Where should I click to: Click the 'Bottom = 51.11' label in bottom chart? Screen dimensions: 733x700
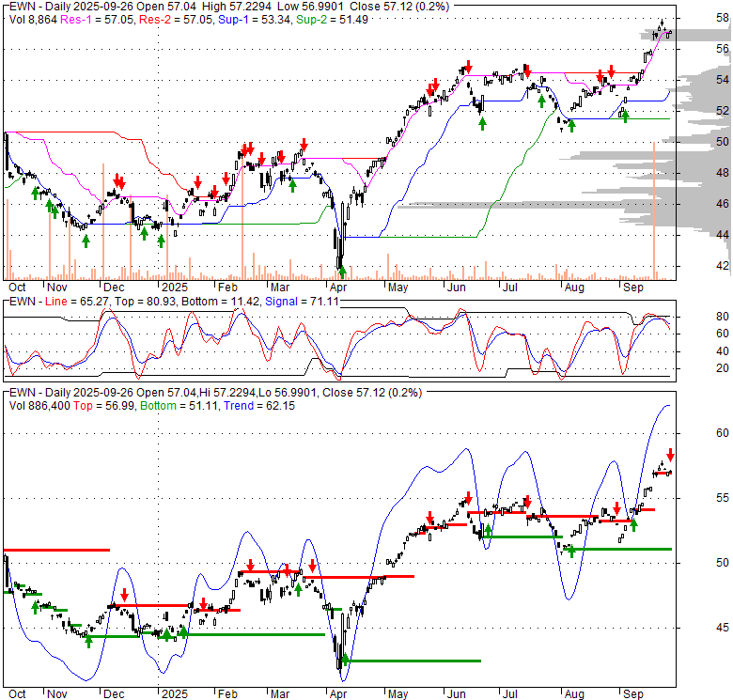(179, 406)
